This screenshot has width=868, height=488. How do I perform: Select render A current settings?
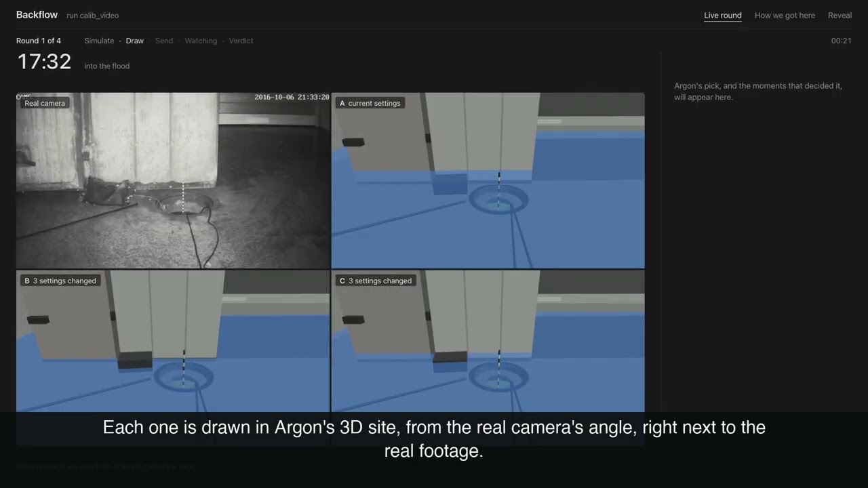488,180
